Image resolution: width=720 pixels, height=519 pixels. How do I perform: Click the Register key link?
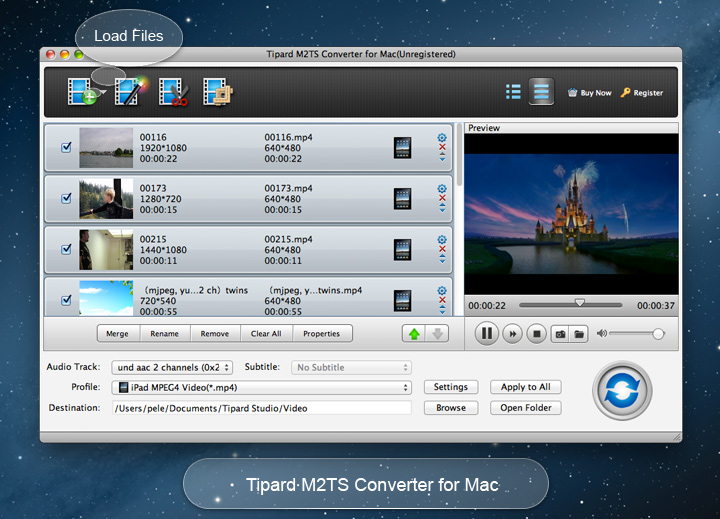(641, 93)
